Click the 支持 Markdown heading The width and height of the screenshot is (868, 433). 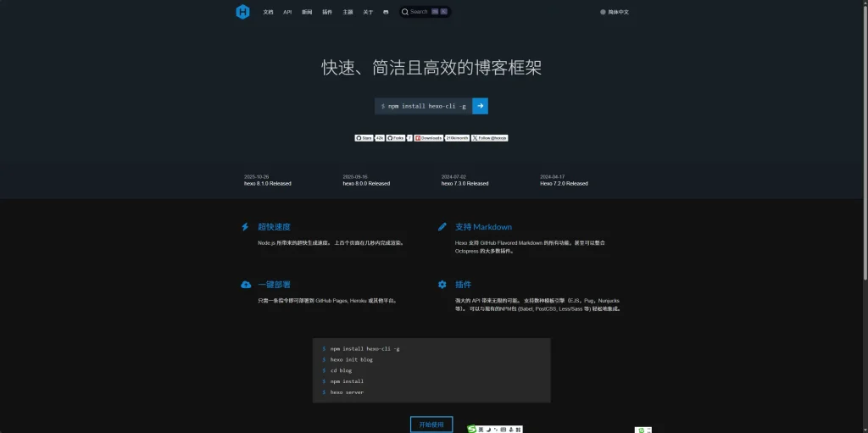pyautogui.click(x=483, y=227)
